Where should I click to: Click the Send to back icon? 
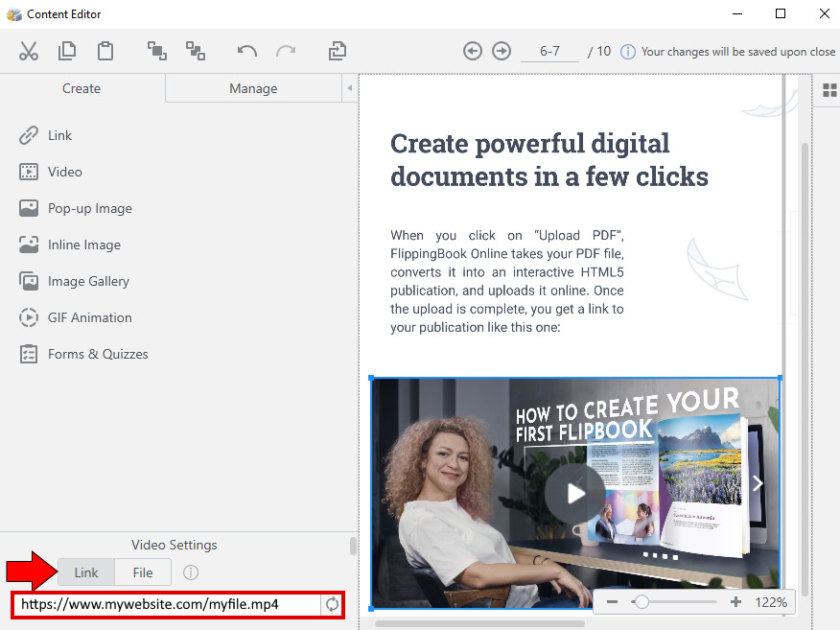pos(196,51)
